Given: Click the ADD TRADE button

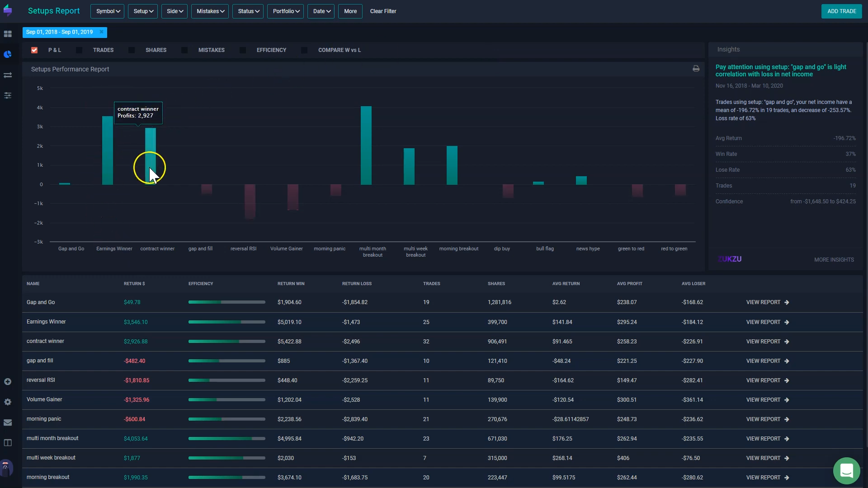Looking at the screenshot, I should tap(841, 11).
